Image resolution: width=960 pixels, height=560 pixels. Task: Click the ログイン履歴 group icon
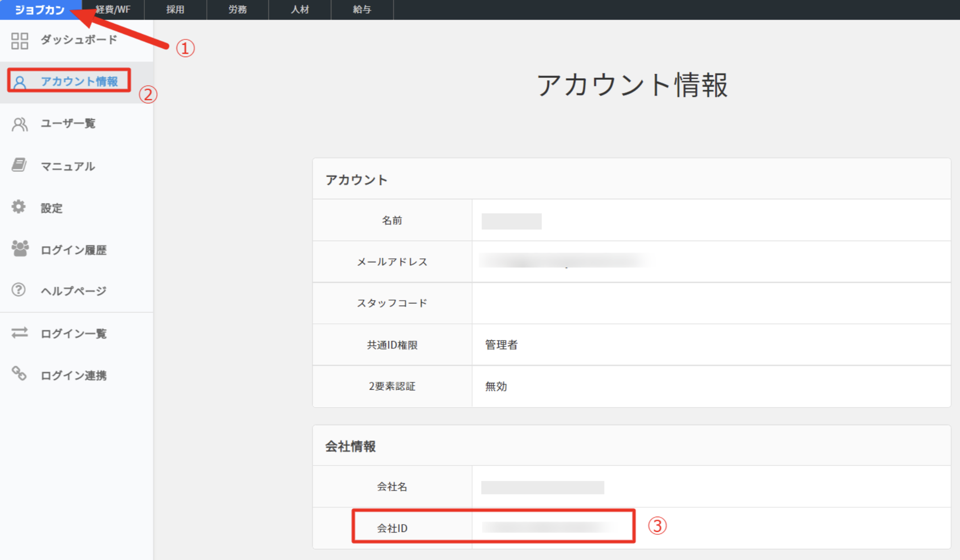(20, 248)
